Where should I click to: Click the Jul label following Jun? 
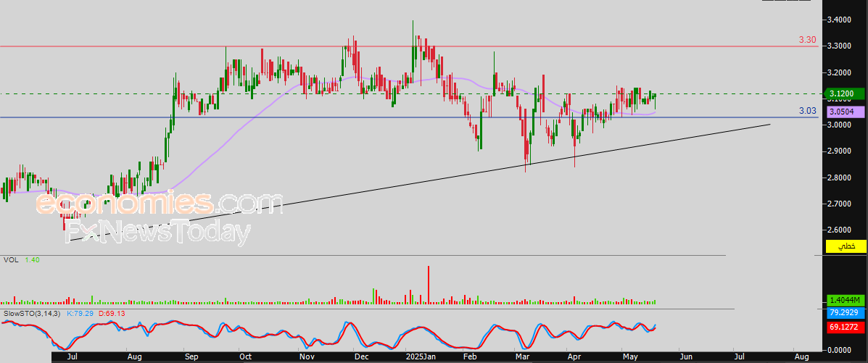tap(739, 357)
